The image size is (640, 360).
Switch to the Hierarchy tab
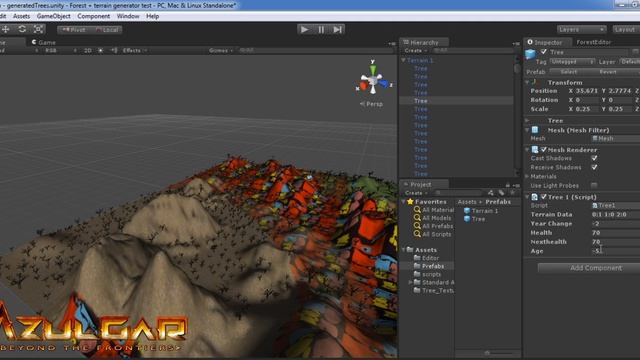coord(424,42)
